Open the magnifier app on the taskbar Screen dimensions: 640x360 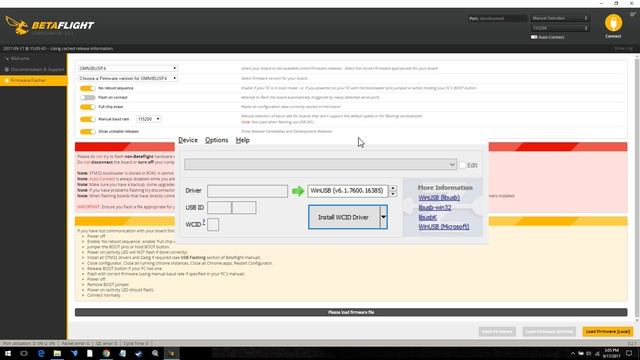(155, 353)
